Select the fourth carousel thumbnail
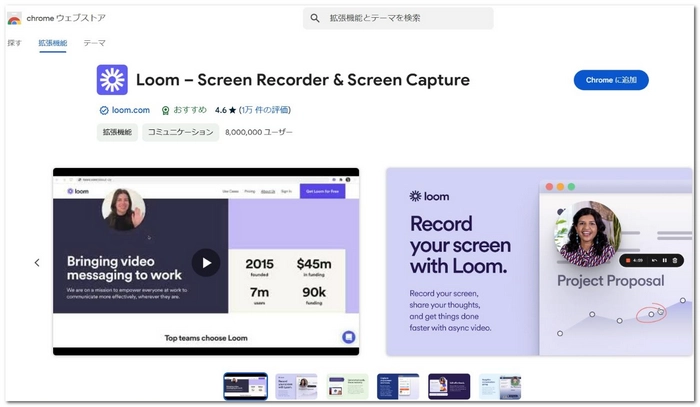The height and width of the screenshot is (407, 700). pyautogui.click(x=398, y=386)
